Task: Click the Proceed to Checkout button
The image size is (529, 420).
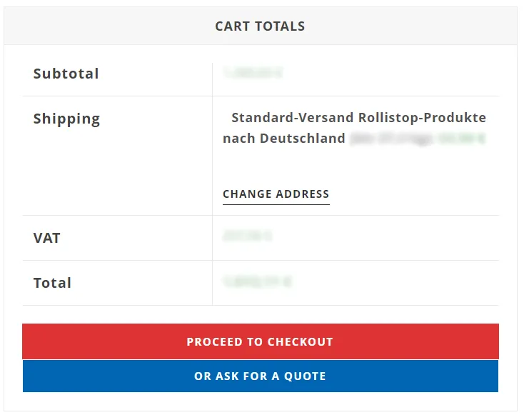Action: tap(260, 341)
